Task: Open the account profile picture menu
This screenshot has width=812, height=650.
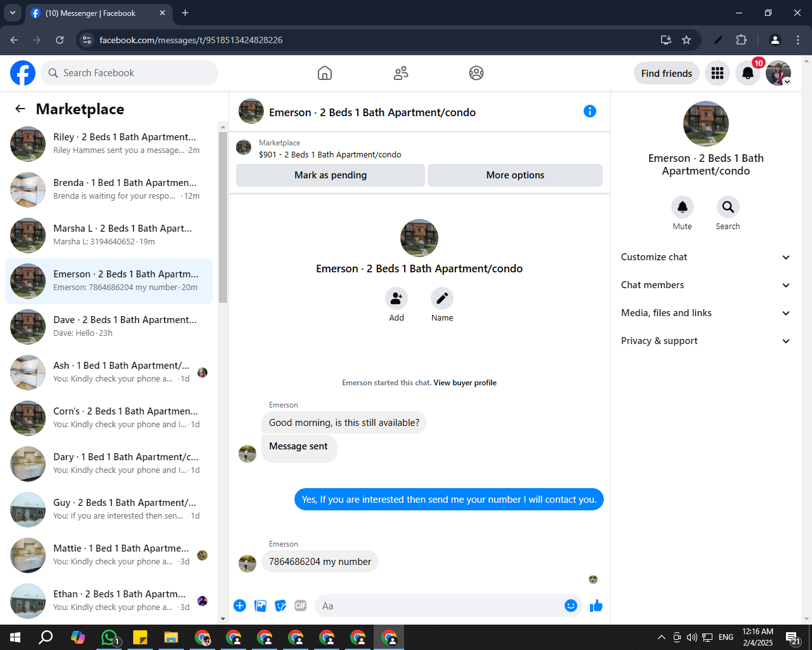Action: pos(778,73)
